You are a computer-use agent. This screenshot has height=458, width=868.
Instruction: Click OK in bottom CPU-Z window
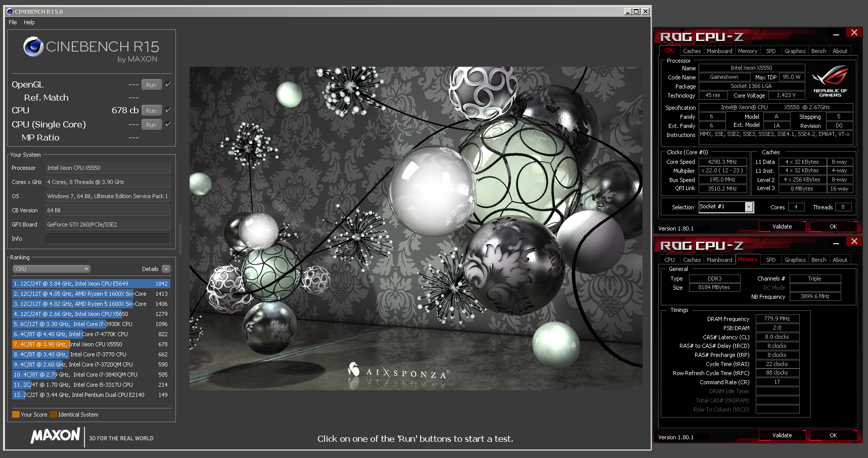point(833,435)
